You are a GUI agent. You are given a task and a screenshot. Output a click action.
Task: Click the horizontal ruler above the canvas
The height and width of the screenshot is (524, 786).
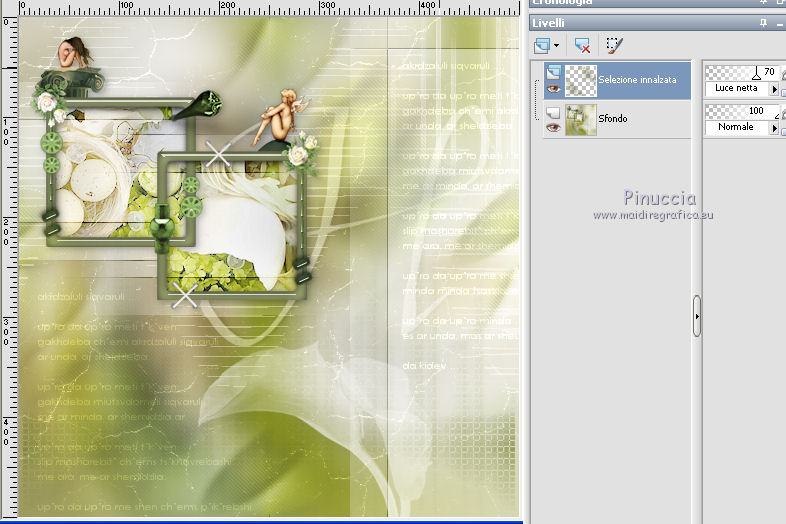pyautogui.click(x=269, y=8)
